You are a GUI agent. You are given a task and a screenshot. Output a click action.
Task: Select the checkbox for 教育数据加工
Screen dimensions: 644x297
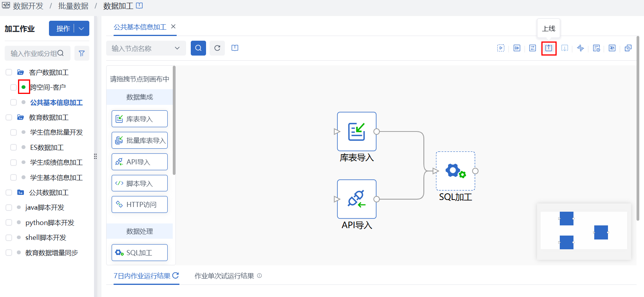(x=9, y=117)
